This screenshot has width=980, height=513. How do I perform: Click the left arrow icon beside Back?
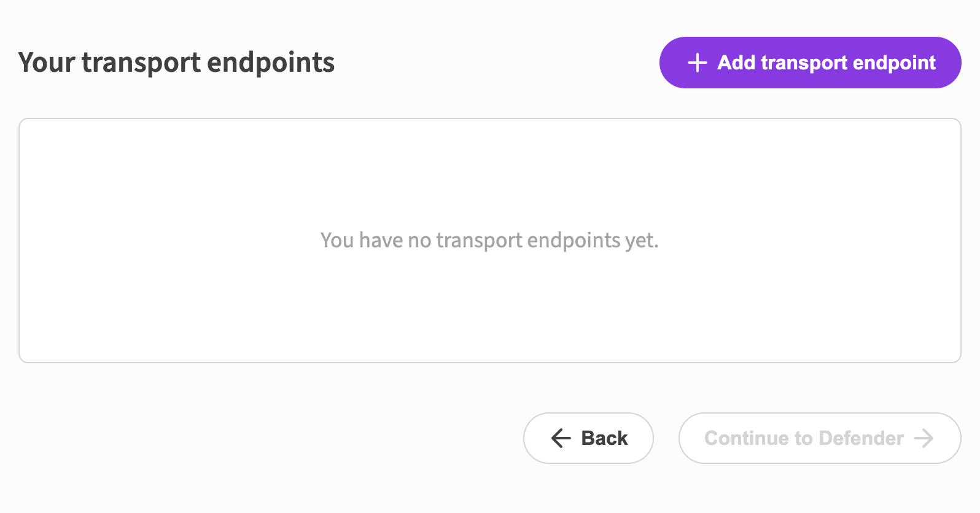point(561,438)
